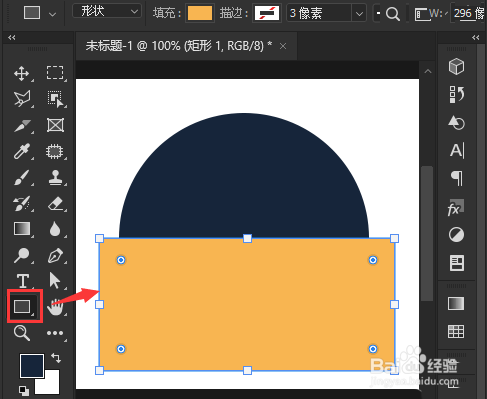The image size is (487, 399).
Task: Reset default foreground and background colors
Action: [x=24, y=390]
